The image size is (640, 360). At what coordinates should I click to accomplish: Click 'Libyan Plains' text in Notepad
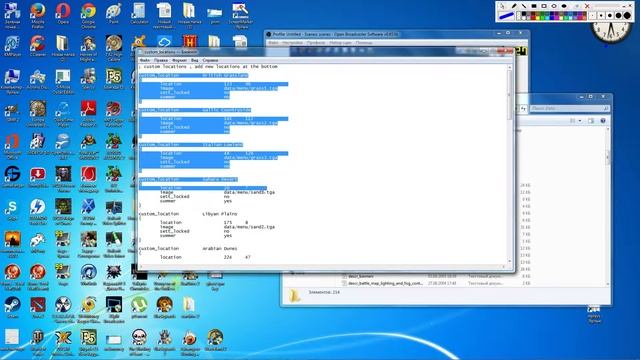(x=220, y=214)
